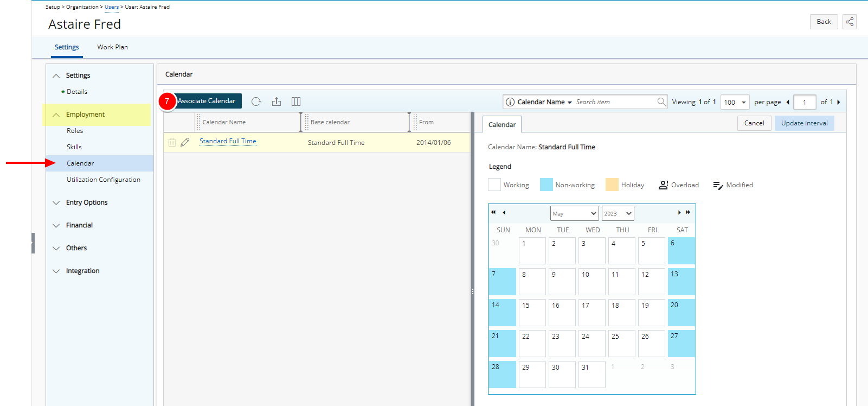
Task: Go to previous page arrow in pager
Action: coord(788,102)
